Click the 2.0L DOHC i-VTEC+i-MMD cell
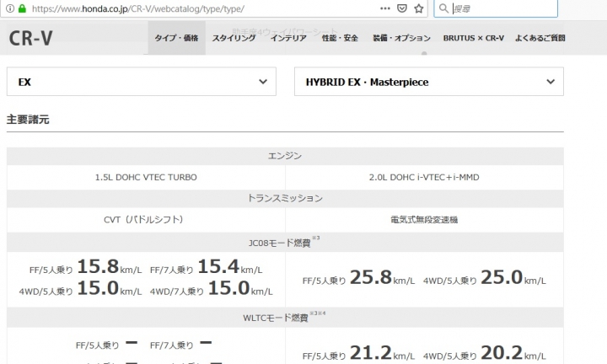The height and width of the screenshot is (364, 607). 424,177
